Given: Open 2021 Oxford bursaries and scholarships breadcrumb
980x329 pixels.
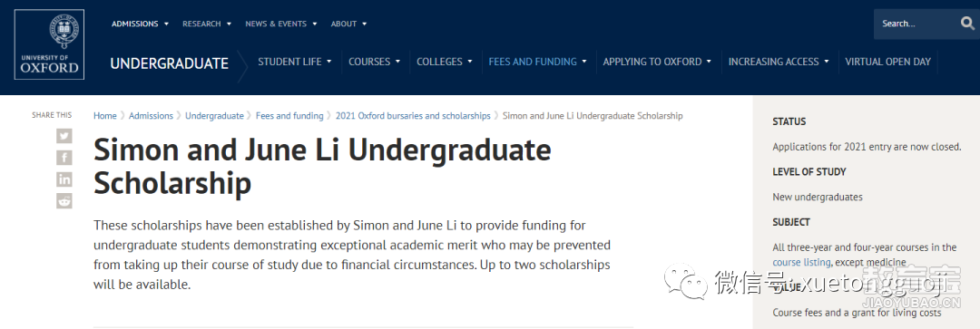Looking at the screenshot, I should click(413, 115).
